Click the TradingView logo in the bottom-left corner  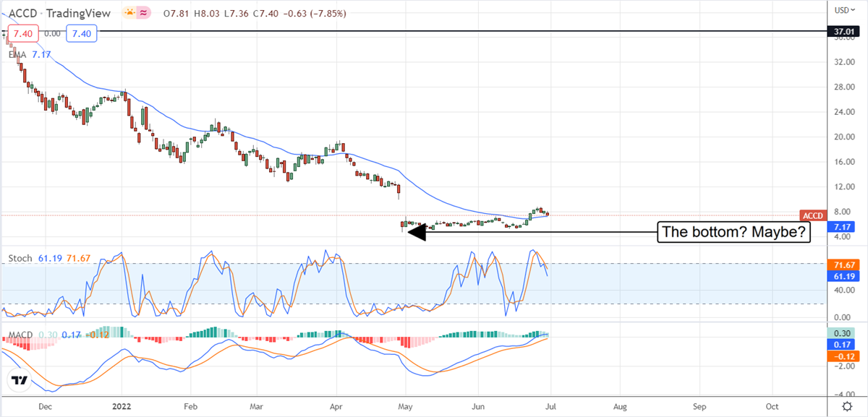click(20, 380)
